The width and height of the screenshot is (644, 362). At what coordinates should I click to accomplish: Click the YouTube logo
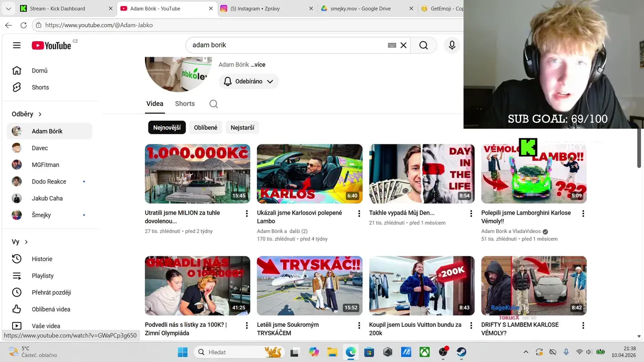[x=51, y=45]
